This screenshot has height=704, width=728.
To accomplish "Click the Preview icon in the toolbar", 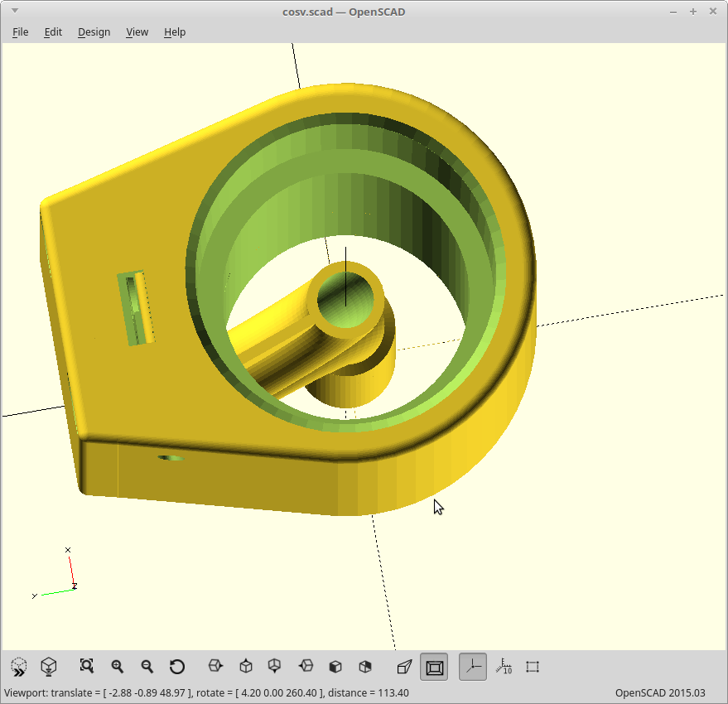I will point(18,666).
